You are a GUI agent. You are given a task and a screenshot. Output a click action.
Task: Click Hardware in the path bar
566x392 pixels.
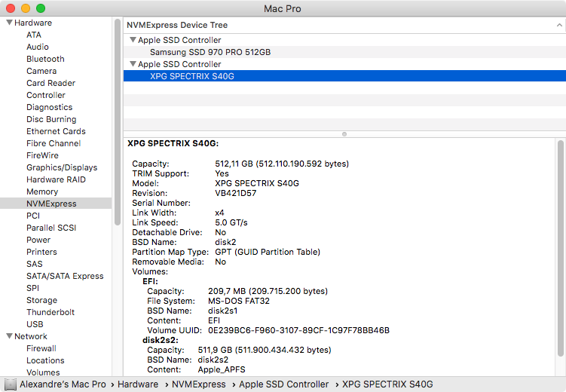[x=138, y=384]
